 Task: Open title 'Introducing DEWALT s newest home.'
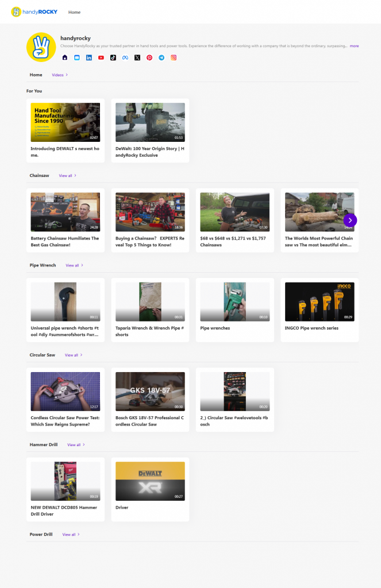[x=65, y=152]
